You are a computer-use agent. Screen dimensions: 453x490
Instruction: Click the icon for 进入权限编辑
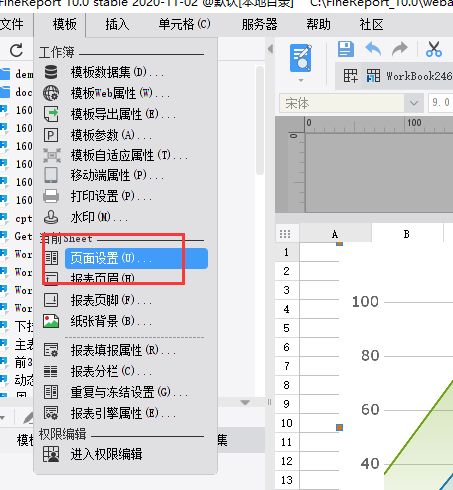click(51, 454)
